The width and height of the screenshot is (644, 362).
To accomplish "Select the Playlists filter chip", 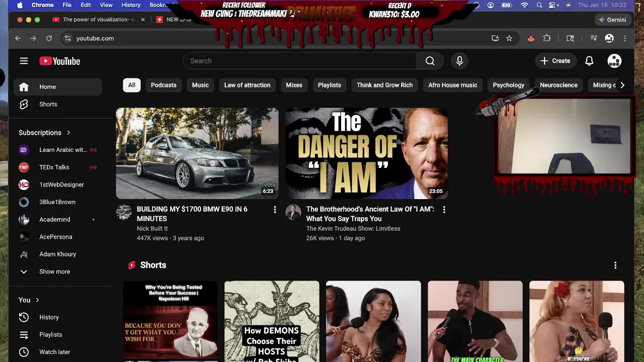I will (x=330, y=85).
